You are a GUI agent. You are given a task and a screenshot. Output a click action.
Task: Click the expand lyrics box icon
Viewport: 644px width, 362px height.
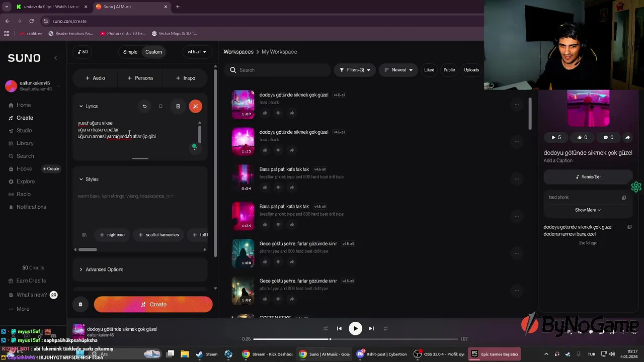coord(160,106)
